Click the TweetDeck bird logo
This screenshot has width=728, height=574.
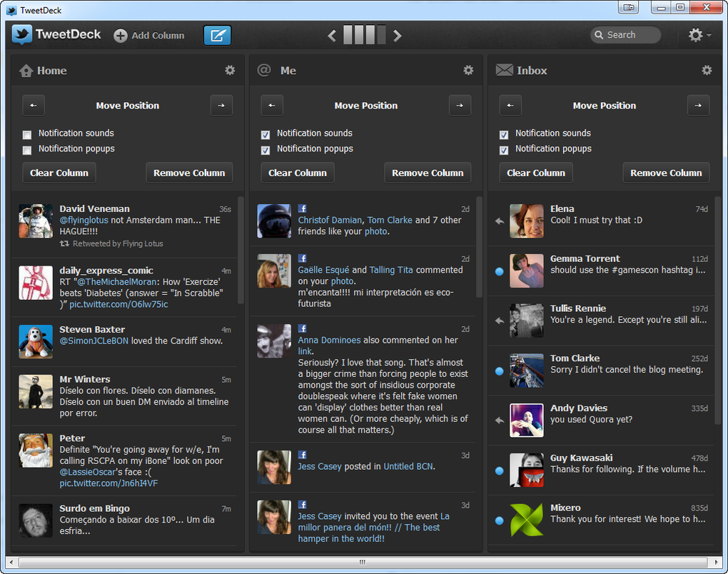pos(22,35)
